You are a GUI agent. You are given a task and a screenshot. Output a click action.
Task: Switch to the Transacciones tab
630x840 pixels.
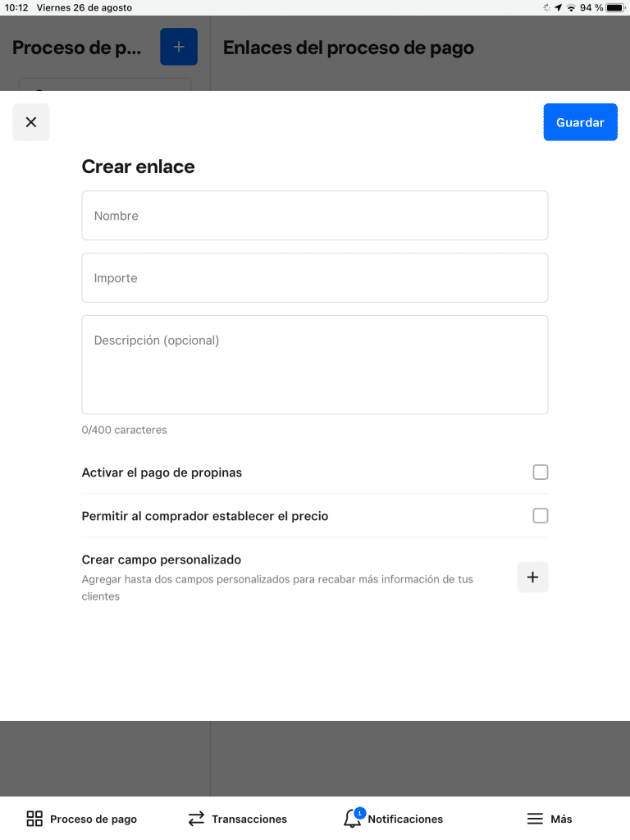[237, 819]
